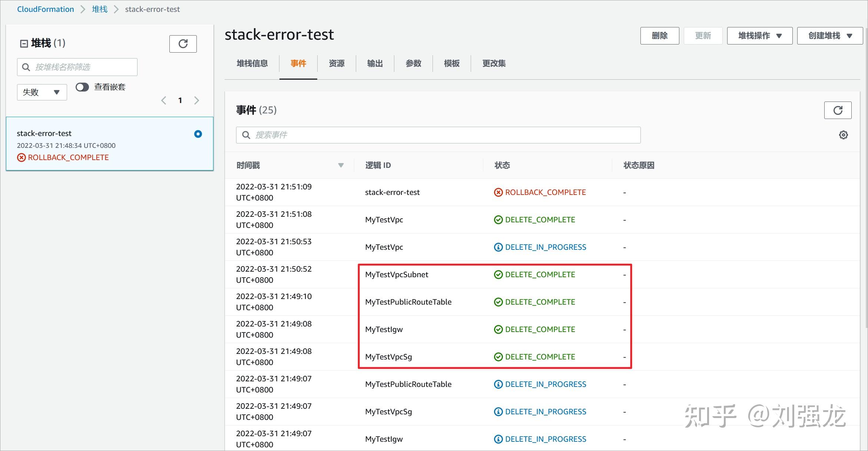Expand the 创建堆栈 dropdown menu

(x=829, y=36)
